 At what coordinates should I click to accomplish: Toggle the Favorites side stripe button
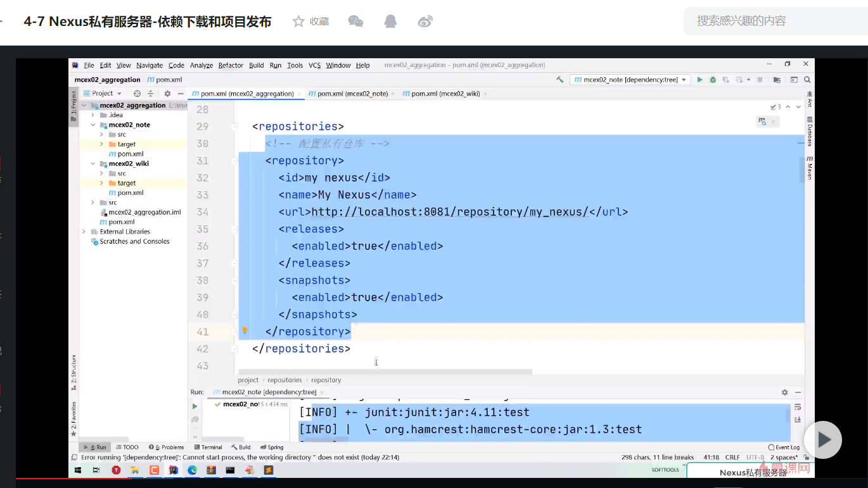73,420
